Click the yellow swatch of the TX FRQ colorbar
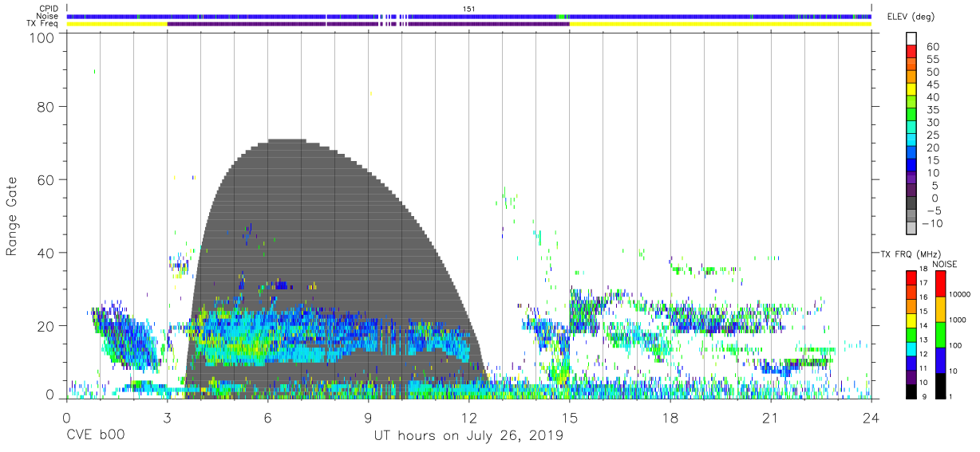Screen dimensions: 980x452 911,319
